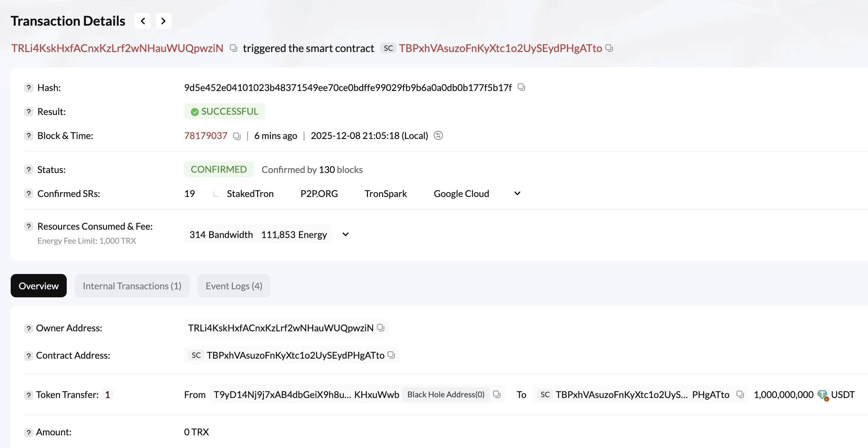Click help icon next to Hash

[x=29, y=88]
